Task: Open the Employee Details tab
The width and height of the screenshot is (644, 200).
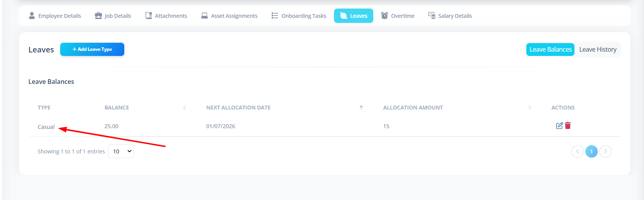Action: click(55, 16)
